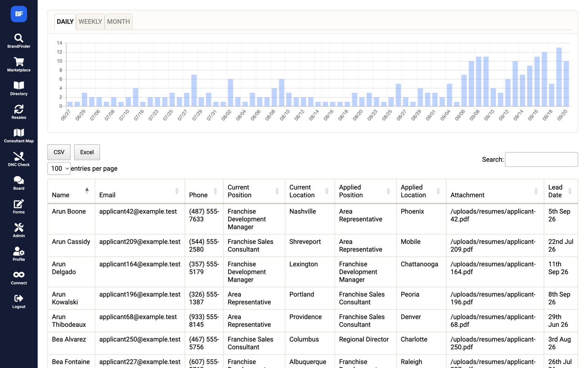Sort table by Current Position column
Screen dimensions: 588x368
[x=254, y=191]
